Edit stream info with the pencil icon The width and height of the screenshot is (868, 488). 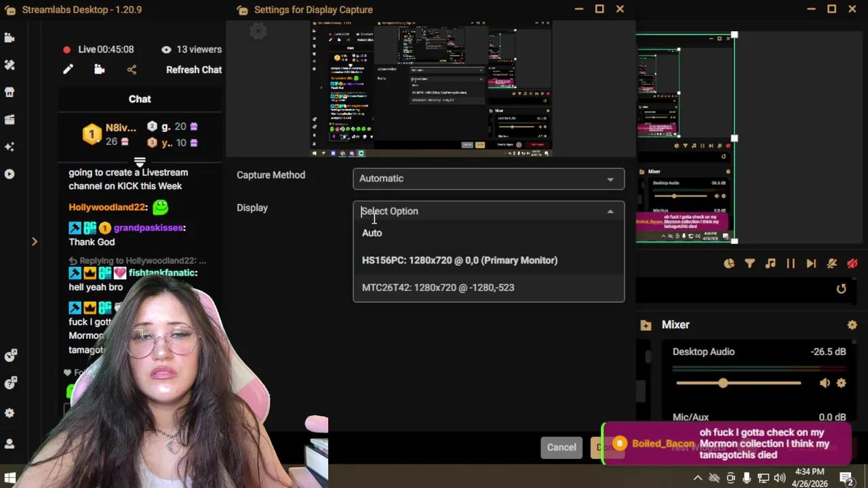pos(68,69)
